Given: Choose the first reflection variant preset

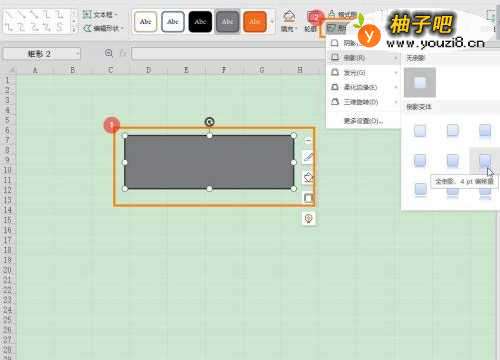Looking at the screenshot, I should click(x=420, y=130).
